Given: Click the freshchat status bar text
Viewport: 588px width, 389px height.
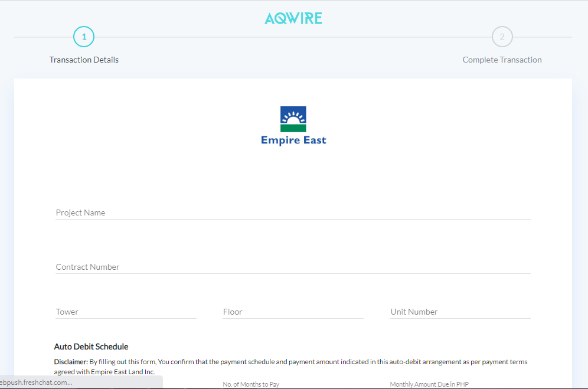Looking at the screenshot, I should coord(37,383).
